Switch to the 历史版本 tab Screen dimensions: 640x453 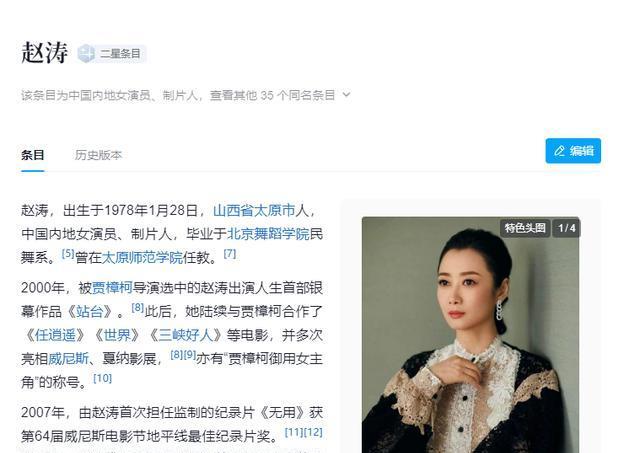[x=98, y=155]
